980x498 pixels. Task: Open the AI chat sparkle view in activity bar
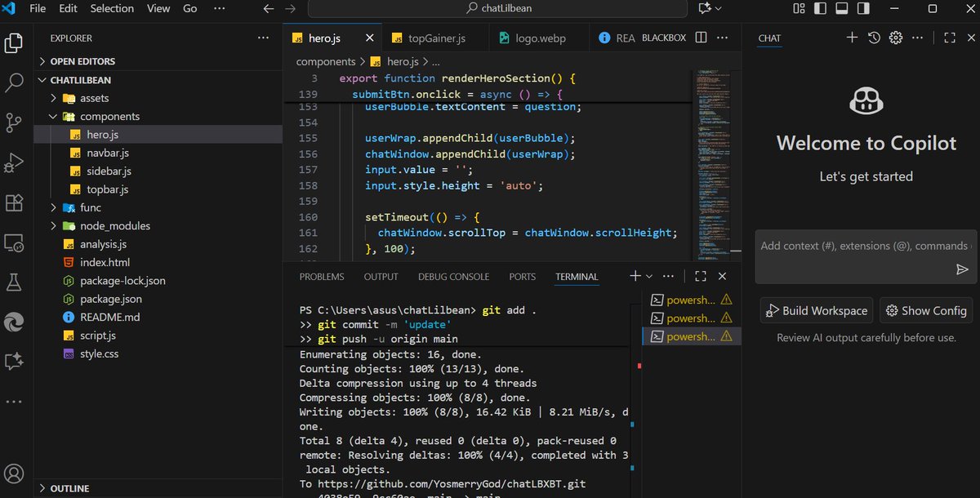click(14, 361)
